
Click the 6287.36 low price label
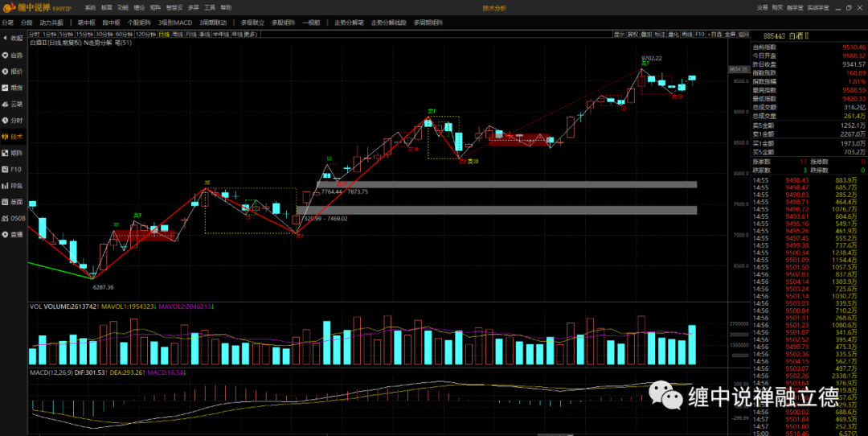click(103, 287)
